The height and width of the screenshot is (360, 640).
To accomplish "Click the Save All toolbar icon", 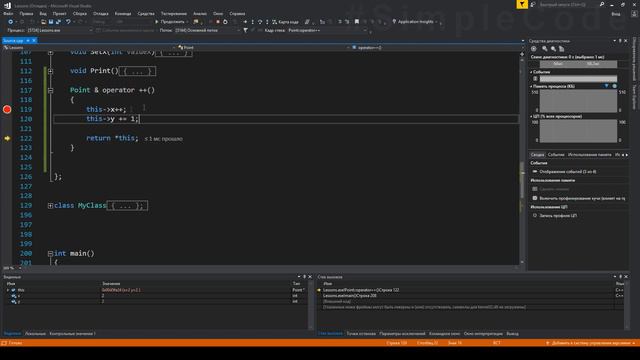I will tap(58, 22).
